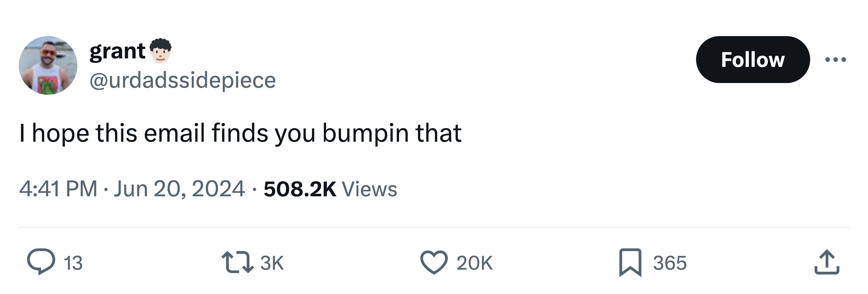868x294 pixels.
Task: Click the reply speech bubble icon
Action: (41, 262)
